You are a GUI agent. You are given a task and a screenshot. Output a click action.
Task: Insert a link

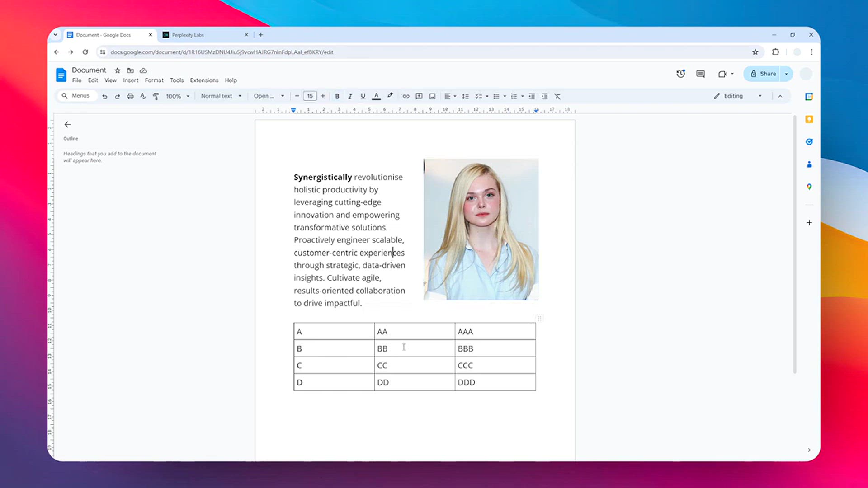pos(406,96)
